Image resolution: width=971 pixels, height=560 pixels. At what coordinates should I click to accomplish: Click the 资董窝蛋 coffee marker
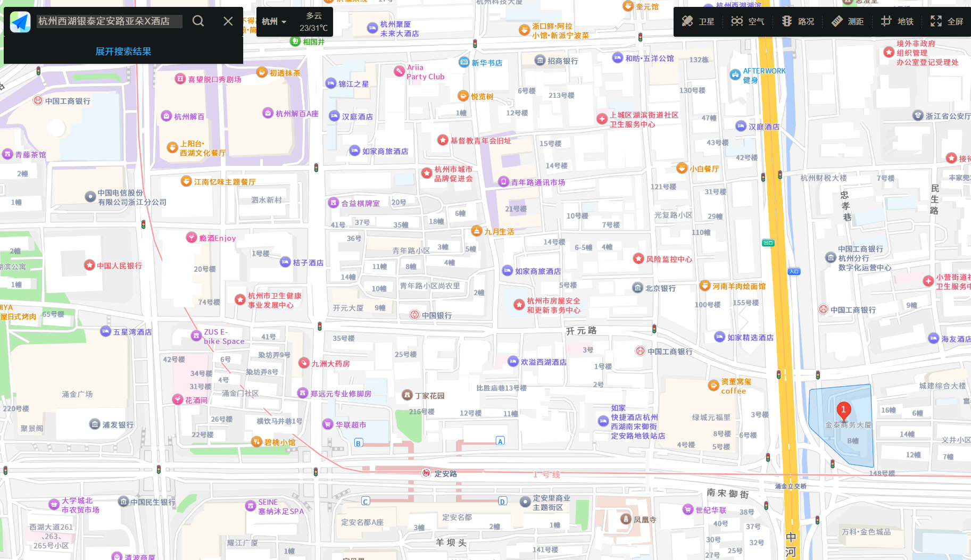coord(713,386)
